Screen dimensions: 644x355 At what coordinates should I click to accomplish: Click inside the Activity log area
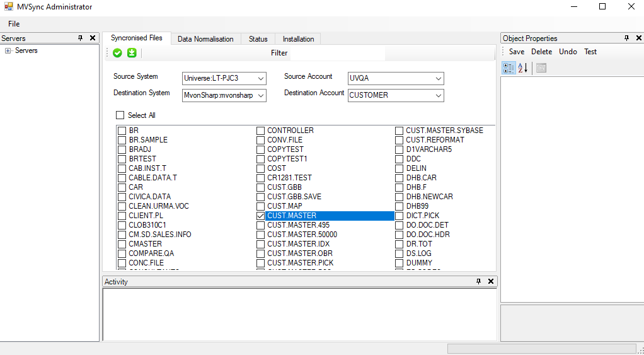point(299,314)
